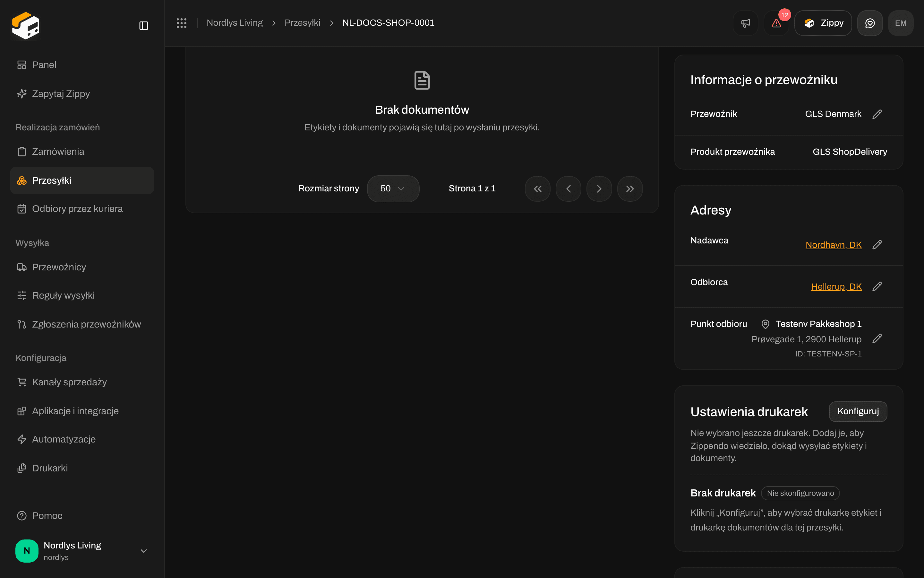Open Aplikacje i integracje

[82, 411]
